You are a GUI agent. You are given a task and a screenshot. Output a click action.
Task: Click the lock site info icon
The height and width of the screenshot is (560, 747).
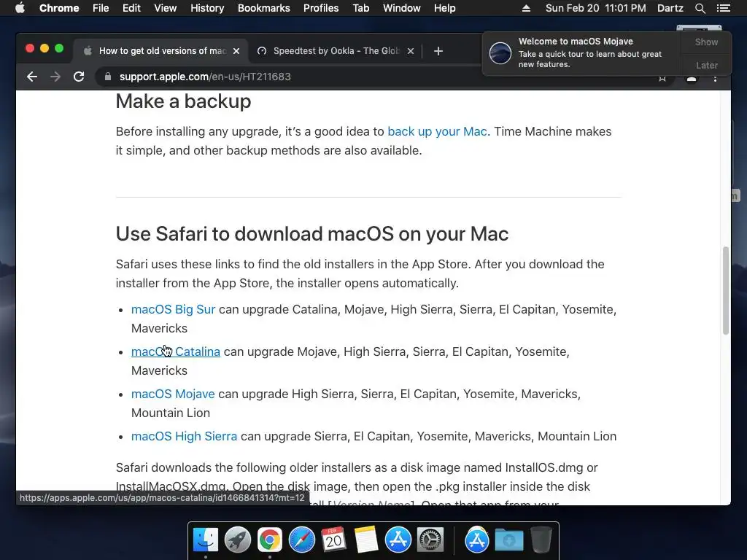tap(108, 77)
